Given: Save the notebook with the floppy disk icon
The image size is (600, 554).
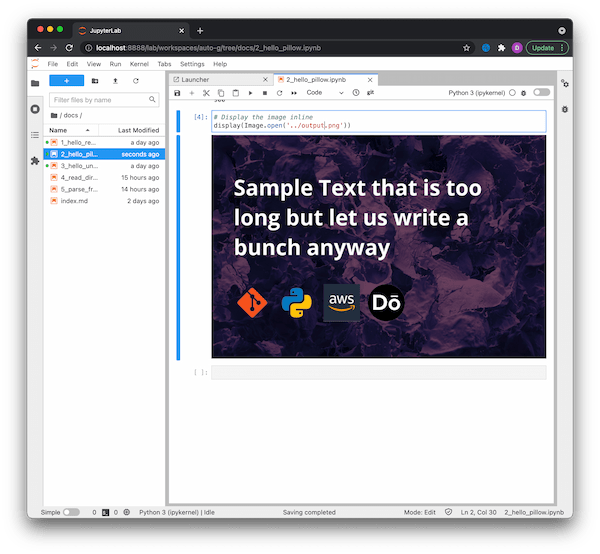Looking at the screenshot, I should [177, 93].
